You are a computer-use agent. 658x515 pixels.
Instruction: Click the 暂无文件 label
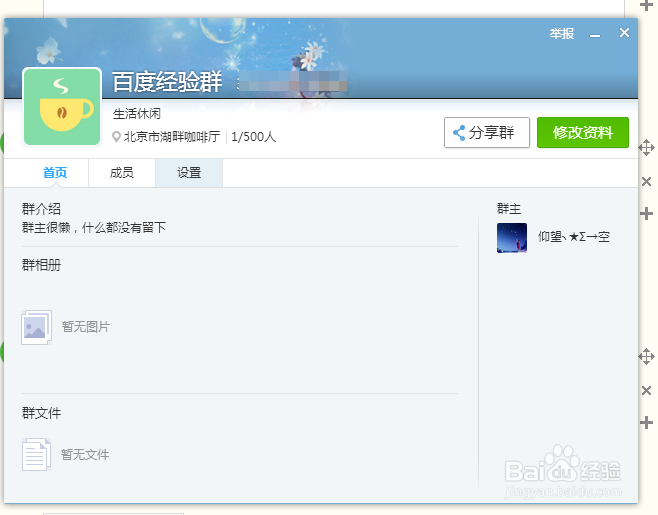(85, 455)
